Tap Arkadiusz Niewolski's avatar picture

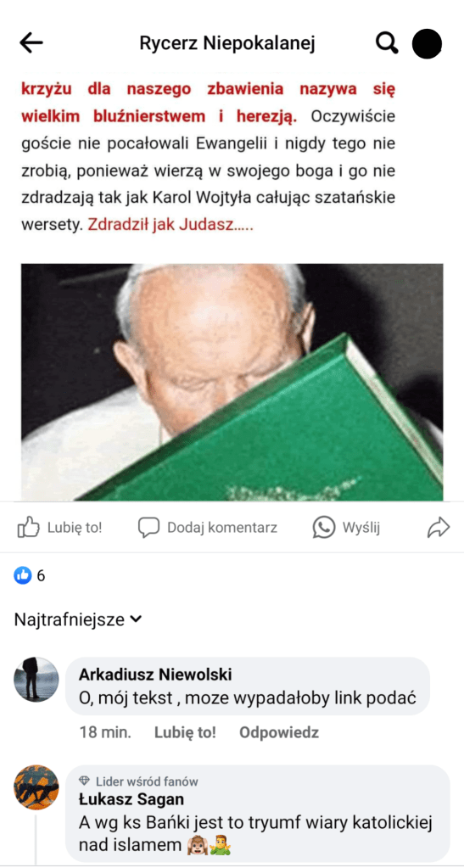36,680
